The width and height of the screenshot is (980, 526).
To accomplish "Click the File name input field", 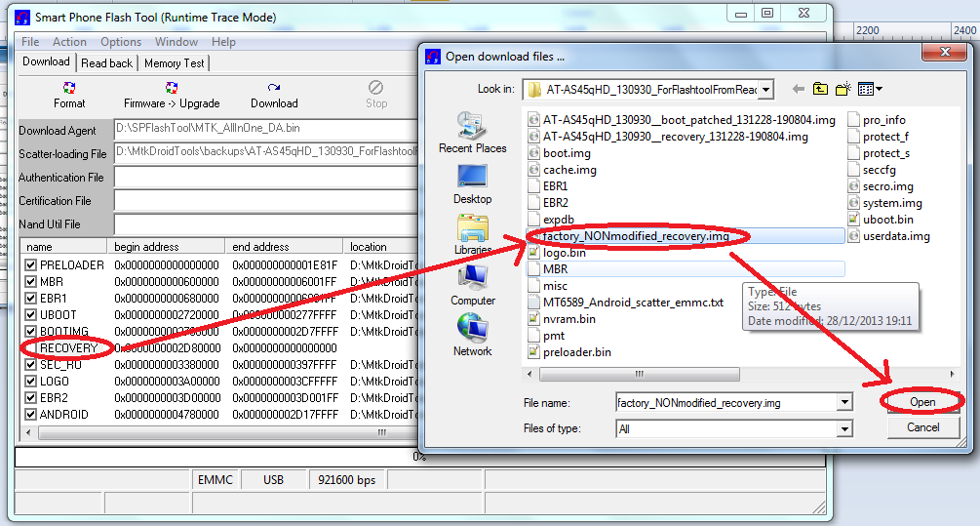I will tap(726, 403).
